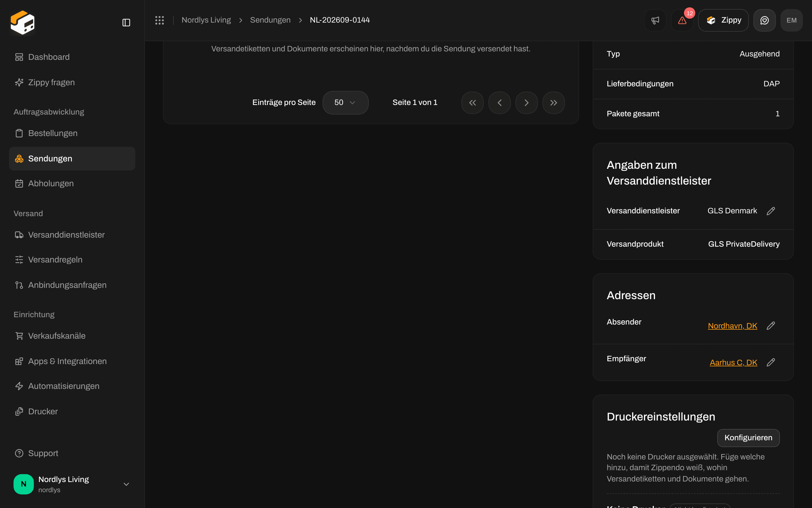Click DAP Lieferbedingungen value

point(771,84)
